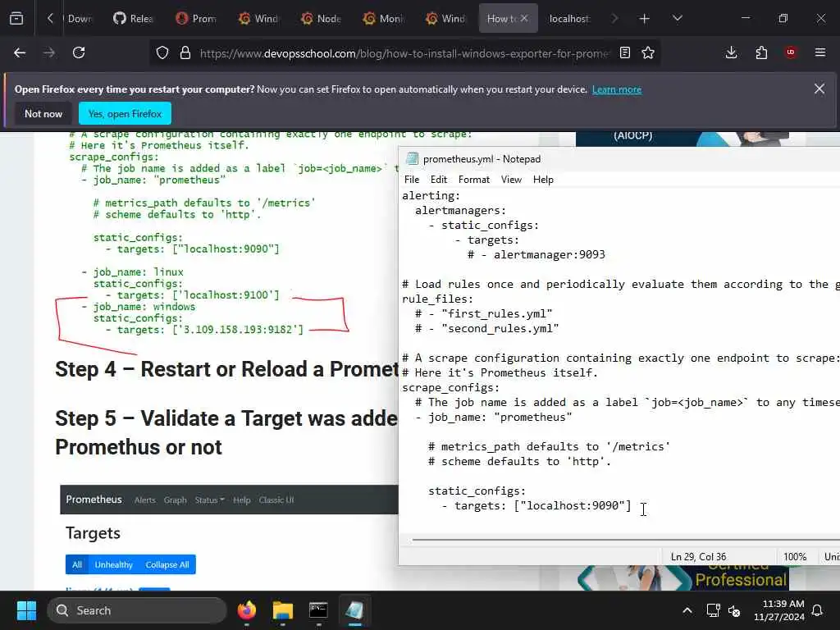Show site security padlock info
The width and height of the screenshot is (840, 630).
(185, 53)
